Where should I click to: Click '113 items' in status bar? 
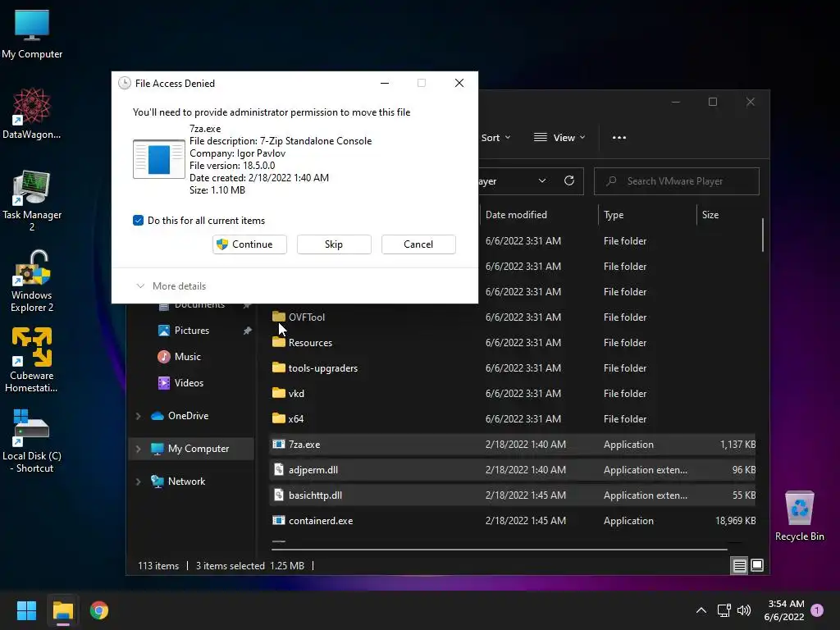[x=158, y=566]
